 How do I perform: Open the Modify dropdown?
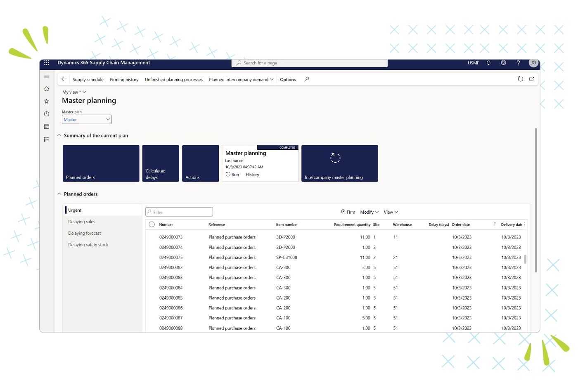pos(369,212)
